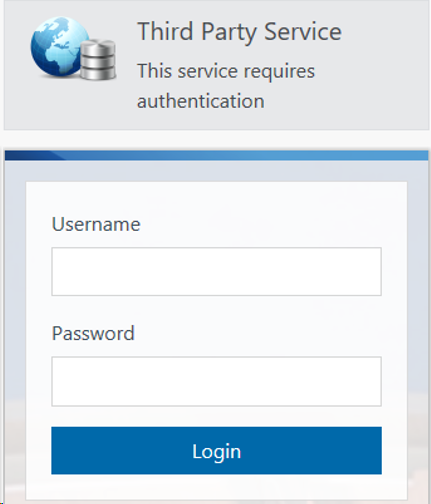Image resolution: width=431 pixels, height=504 pixels.
Task: Click the blue Login button
Action: click(216, 450)
